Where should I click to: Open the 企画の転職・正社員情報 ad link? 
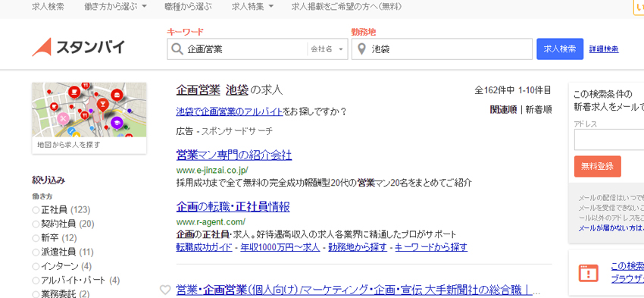(x=233, y=207)
